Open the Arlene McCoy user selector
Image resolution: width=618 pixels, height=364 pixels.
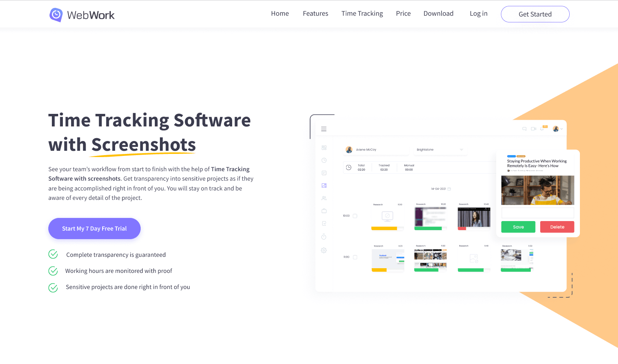(376, 150)
